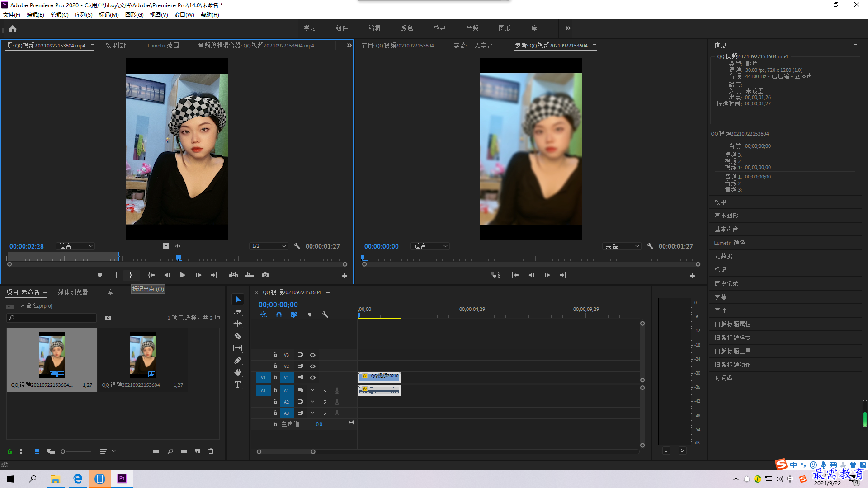The width and height of the screenshot is (868, 488).
Task: Select the Slip tool
Action: tap(238, 348)
